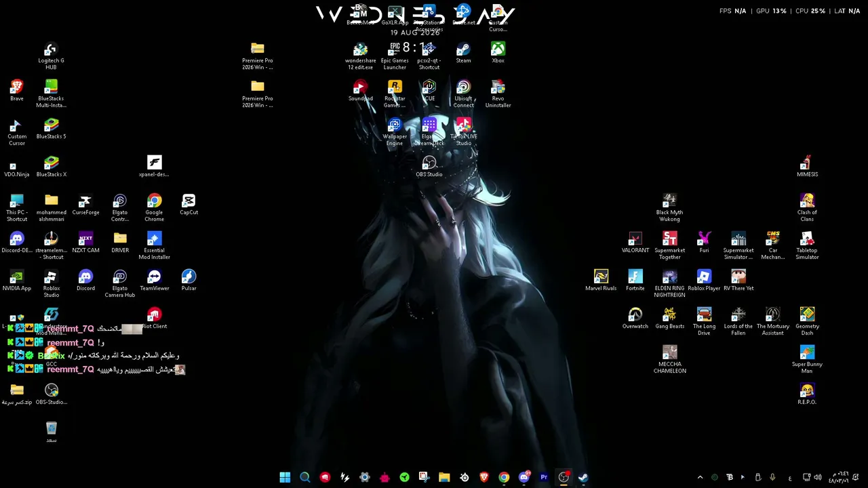868x488 pixels.
Task: Open File Explorer from the taskbar
Action: point(444,477)
